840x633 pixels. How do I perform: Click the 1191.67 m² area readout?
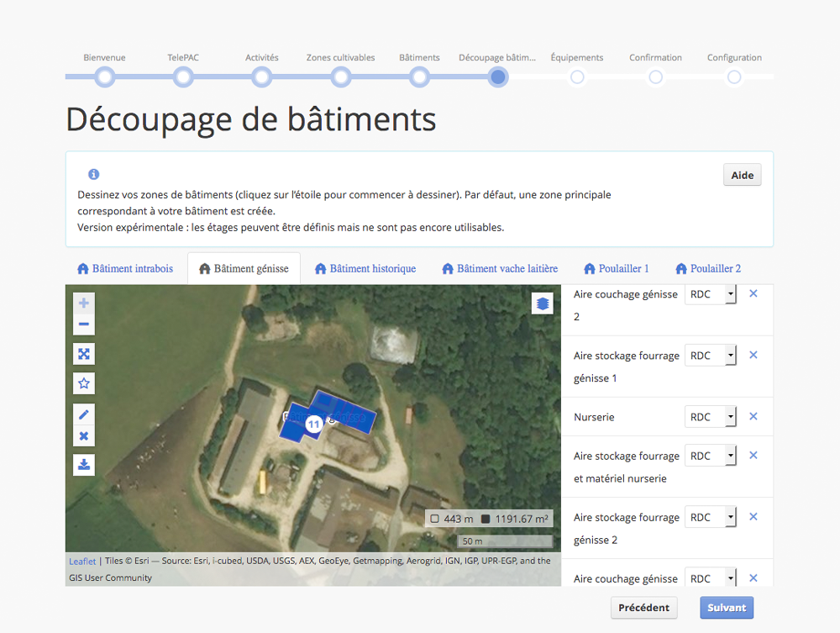516,519
